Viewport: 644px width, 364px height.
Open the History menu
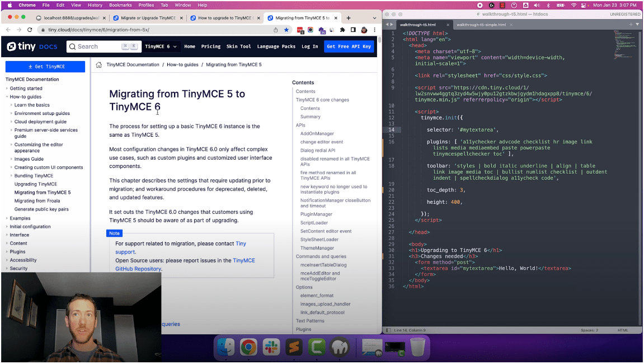coord(95,6)
